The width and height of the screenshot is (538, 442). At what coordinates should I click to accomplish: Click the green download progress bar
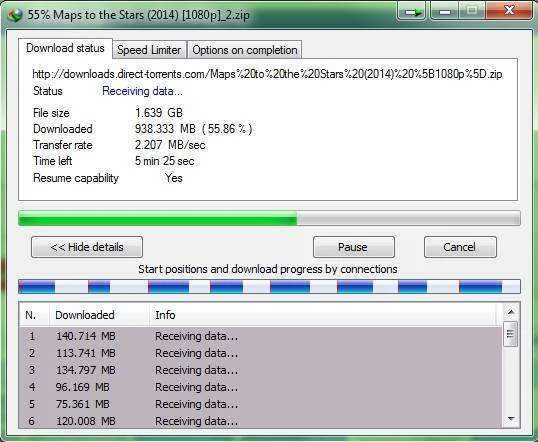tap(269, 219)
